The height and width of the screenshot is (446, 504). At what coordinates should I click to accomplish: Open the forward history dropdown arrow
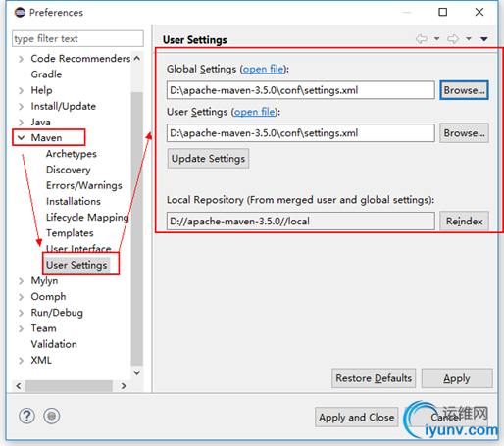click(x=469, y=39)
